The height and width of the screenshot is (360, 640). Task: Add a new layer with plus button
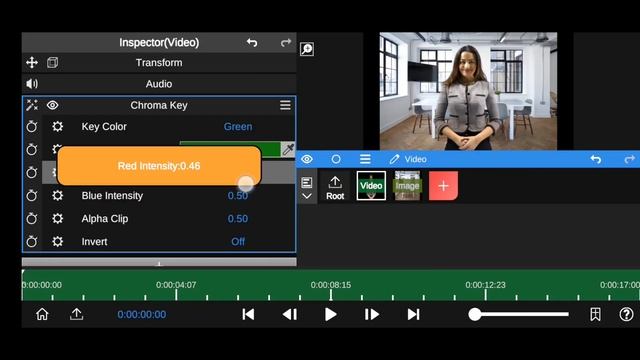tap(443, 186)
